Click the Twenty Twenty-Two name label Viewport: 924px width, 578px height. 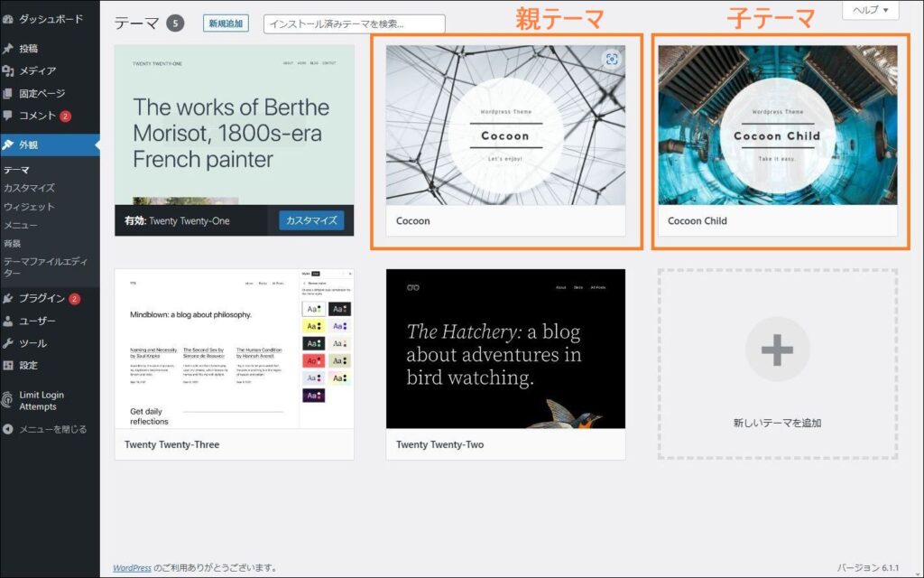pyautogui.click(x=439, y=444)
